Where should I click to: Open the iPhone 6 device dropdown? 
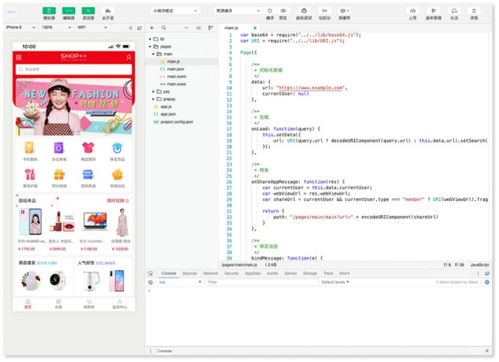point(21,27)
